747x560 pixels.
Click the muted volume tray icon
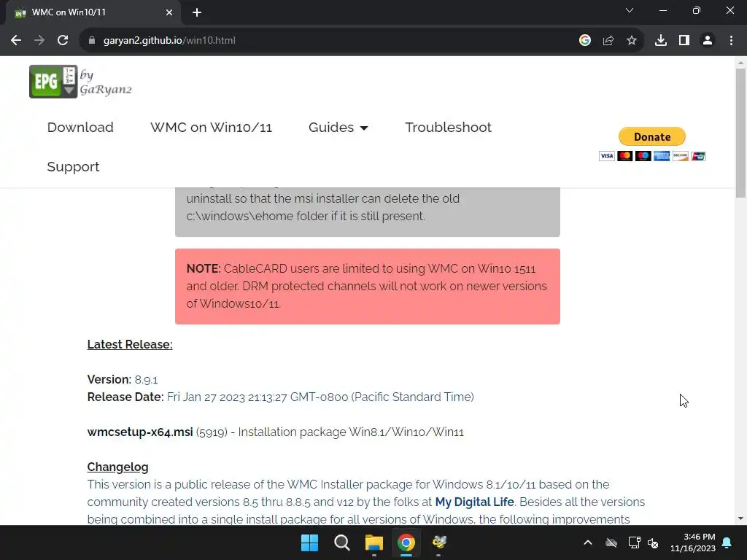[653, 542]
